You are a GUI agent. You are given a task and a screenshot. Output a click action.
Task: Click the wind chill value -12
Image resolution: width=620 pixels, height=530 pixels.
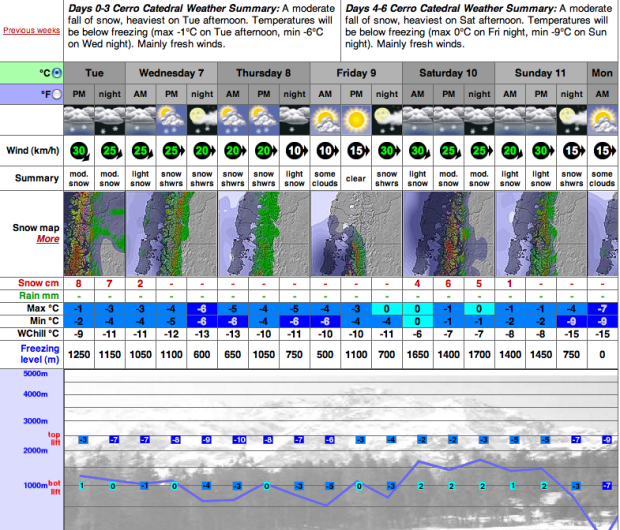click(171, 335)
